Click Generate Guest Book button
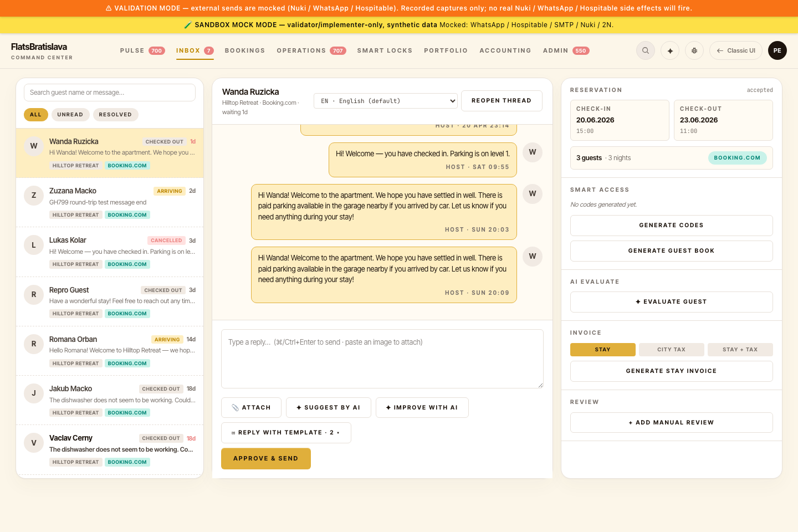The height and width of the screenshot is (532, 798). point(672,251)
